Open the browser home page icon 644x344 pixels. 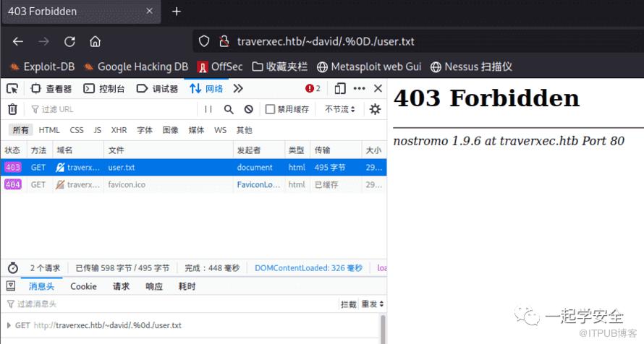[96, 41]
